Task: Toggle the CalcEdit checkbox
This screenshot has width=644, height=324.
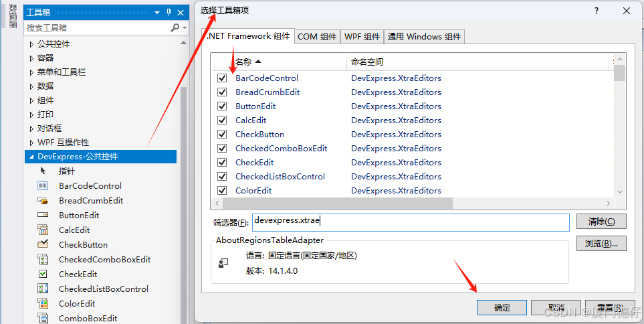Action: click(222, 120)
